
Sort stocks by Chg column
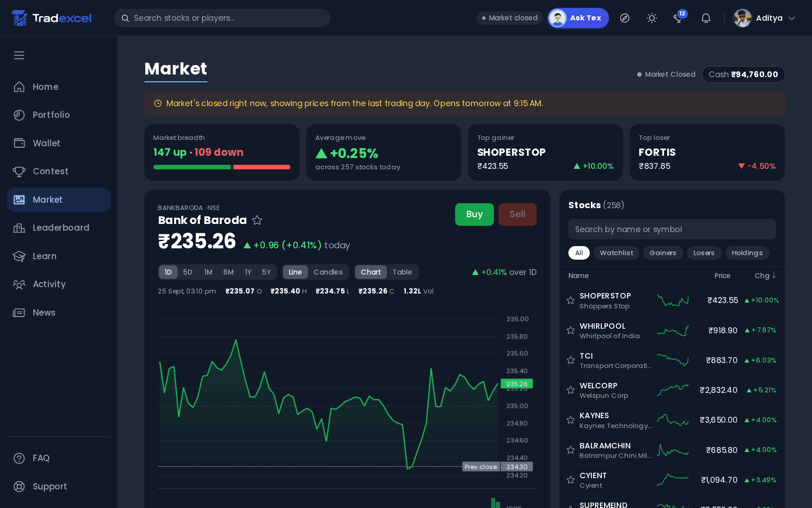click(x=765, y=275)
